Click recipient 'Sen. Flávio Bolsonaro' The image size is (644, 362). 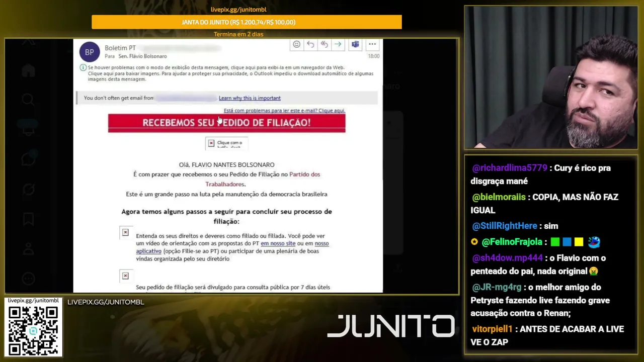point(142,56)
